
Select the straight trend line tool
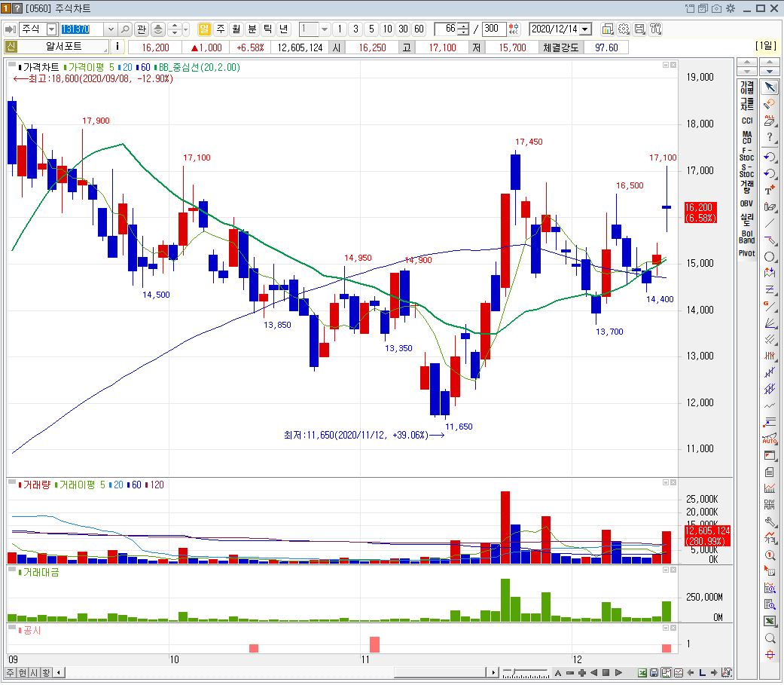(770, 223)
